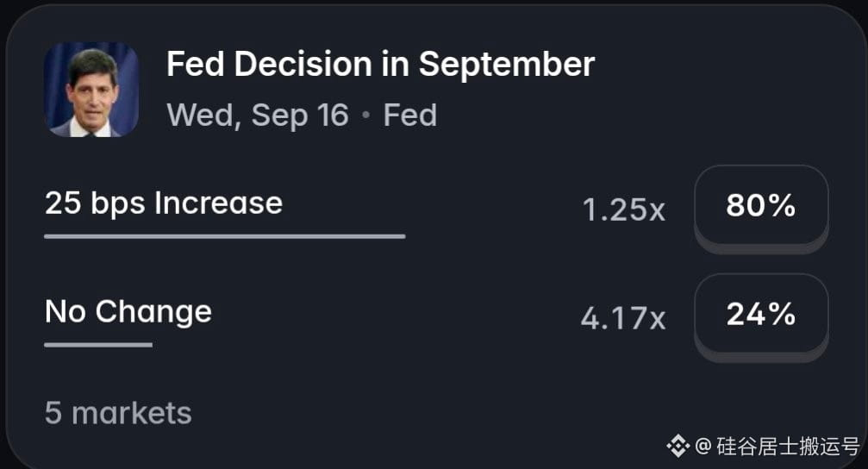This screenshot has width=868, height=469.
Task: Click the 硅谷居士搬运号 watermark username
Action: click(789, 446)
